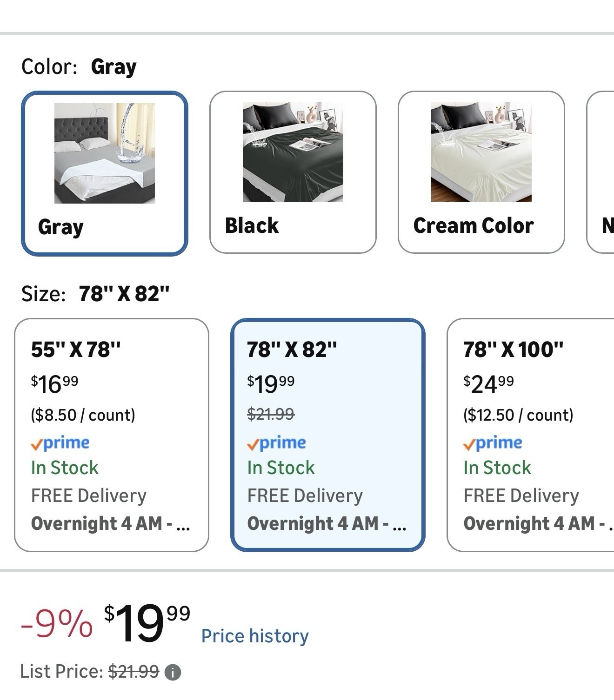Click the prime logo in 55" X 78" card

[60, 443]
